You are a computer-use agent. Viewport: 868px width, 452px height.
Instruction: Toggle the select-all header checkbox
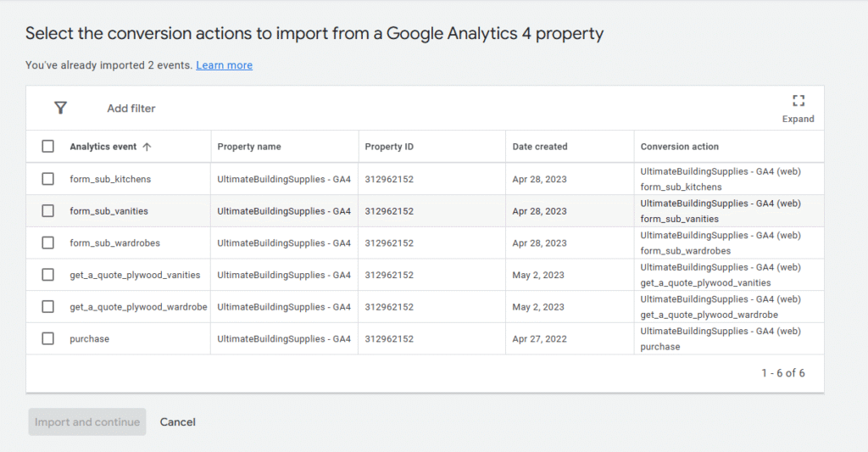click(48, 147)
